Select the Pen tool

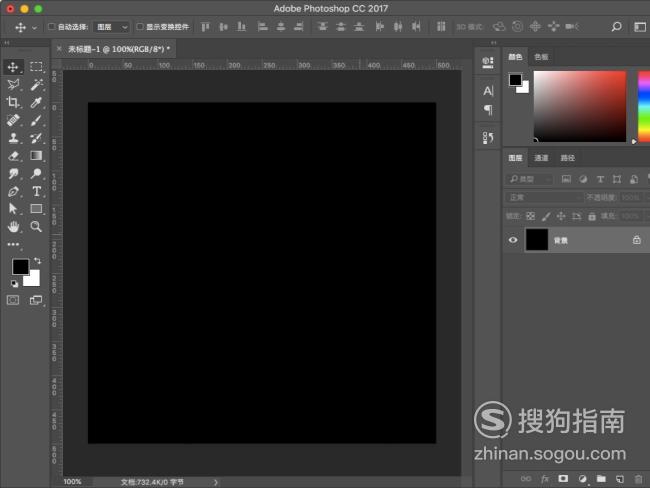[x=13, y=191]
